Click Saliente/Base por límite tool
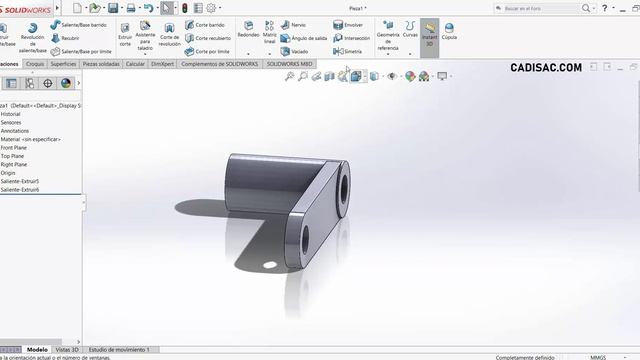 point(81,51)
